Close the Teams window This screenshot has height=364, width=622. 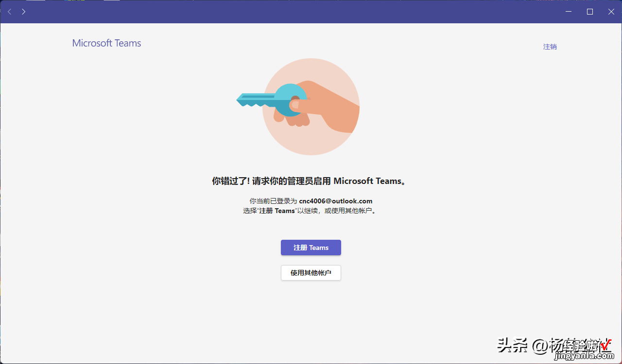611,12
